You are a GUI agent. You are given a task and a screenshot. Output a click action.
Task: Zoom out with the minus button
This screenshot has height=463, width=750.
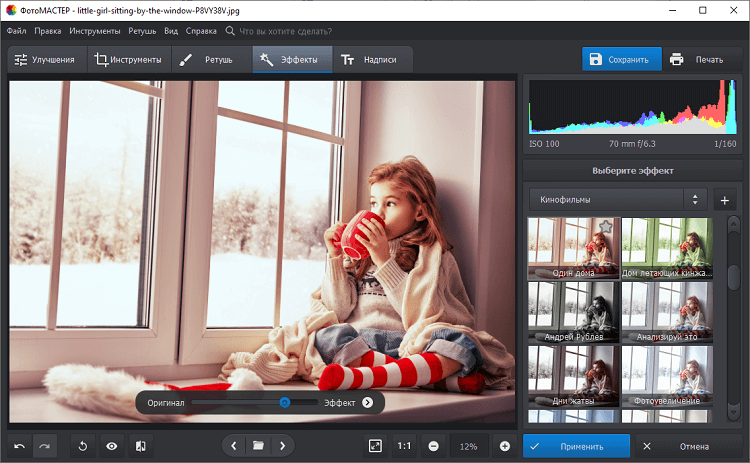click(x=434, y=446)
